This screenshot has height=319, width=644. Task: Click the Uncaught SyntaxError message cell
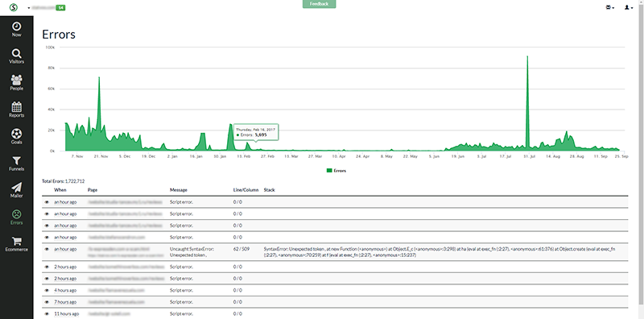click(x=192, y=252)
